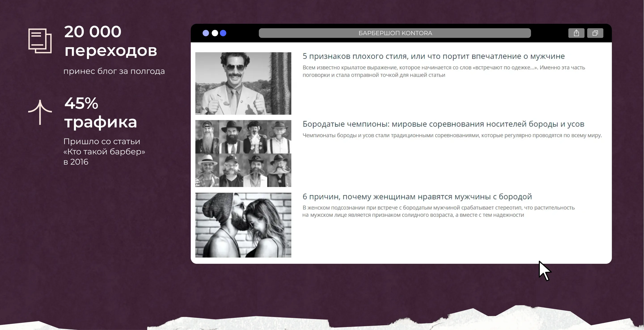This screenshot has width=644, height=330.
Task: Click excerpt 'В женском подсознании при встрече'
Action: [438, 211]
